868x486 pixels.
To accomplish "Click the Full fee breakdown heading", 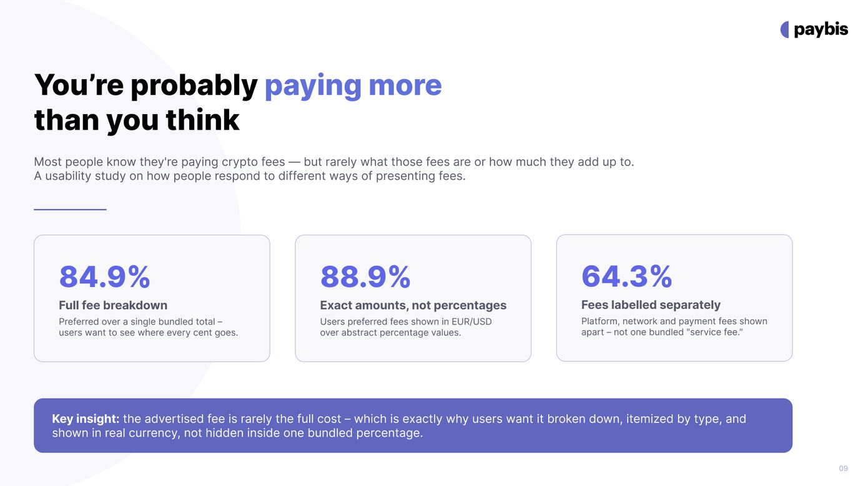I will [113, 305].
